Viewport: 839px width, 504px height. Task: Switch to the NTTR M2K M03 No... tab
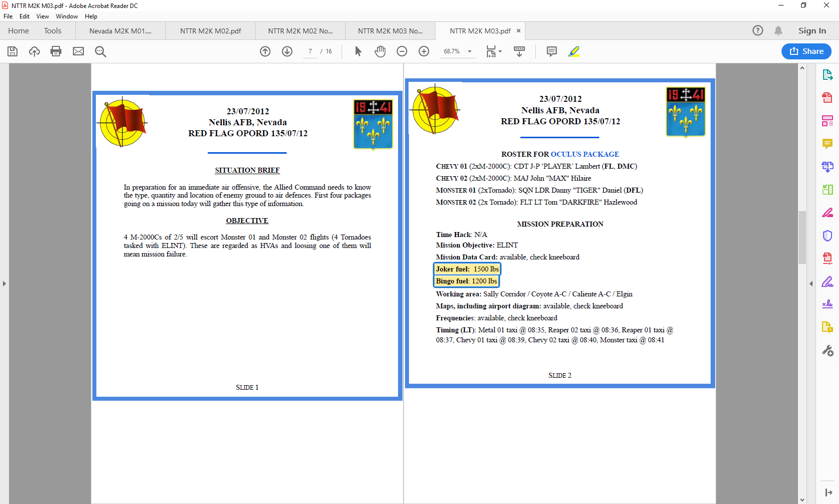pyautogui.click(x=390, y=31)
